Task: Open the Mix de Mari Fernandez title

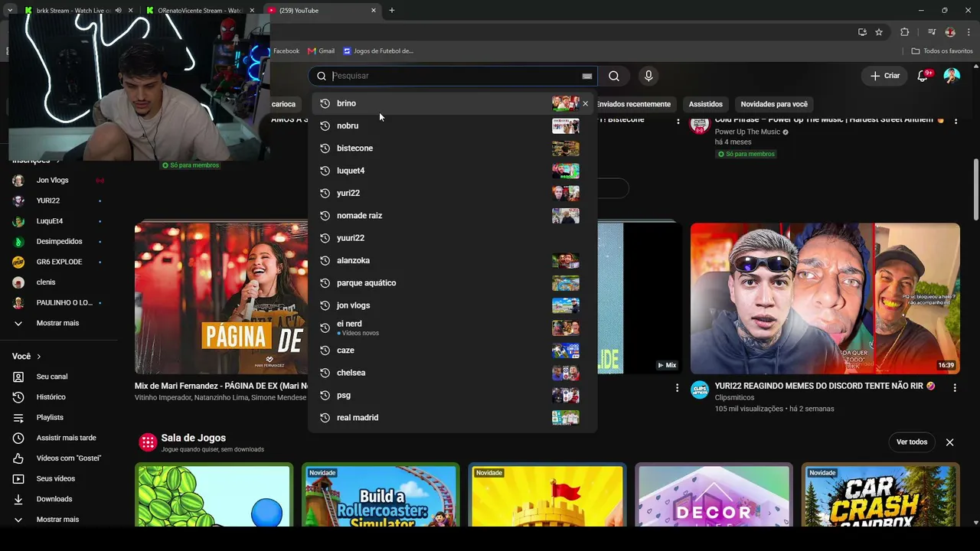Action: click(221, 386)
